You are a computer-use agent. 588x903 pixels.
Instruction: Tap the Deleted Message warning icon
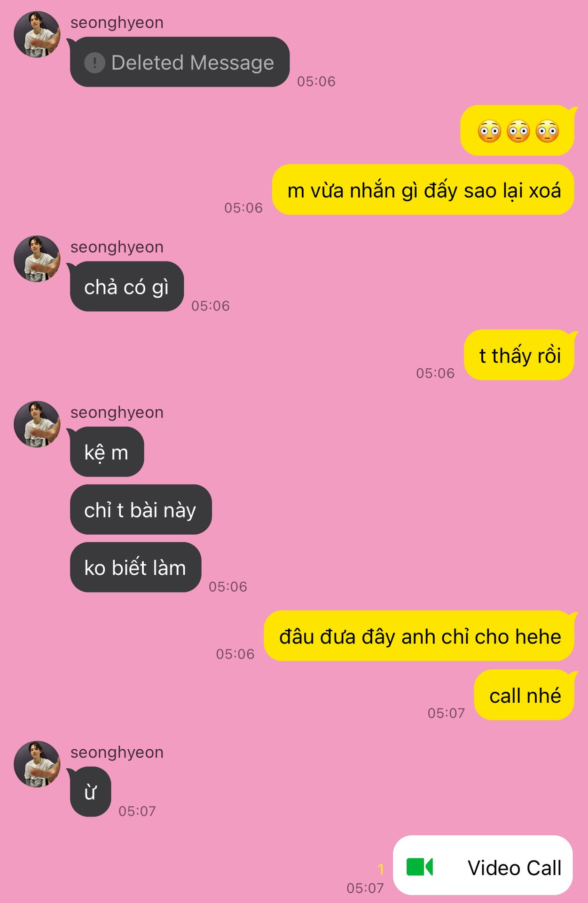[x=94, y=63]
